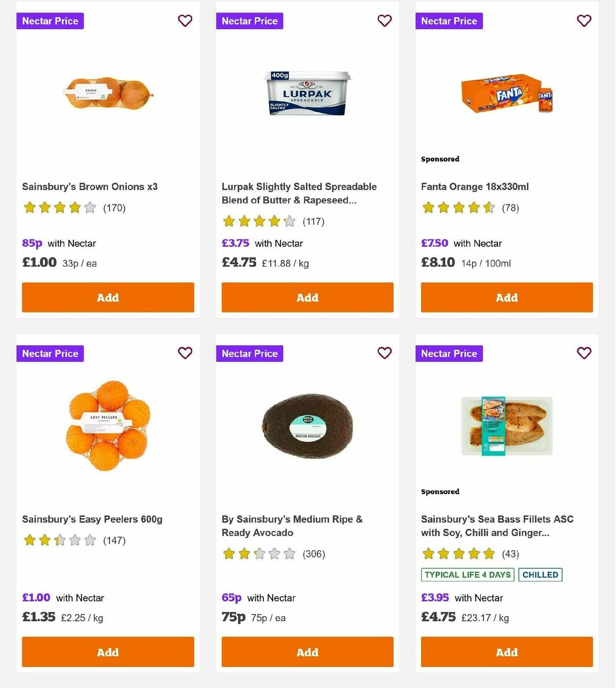Screen dimensions: 616x690
Task: Click the heart icon for Brown Onions
Action: [x=185, y=21]
